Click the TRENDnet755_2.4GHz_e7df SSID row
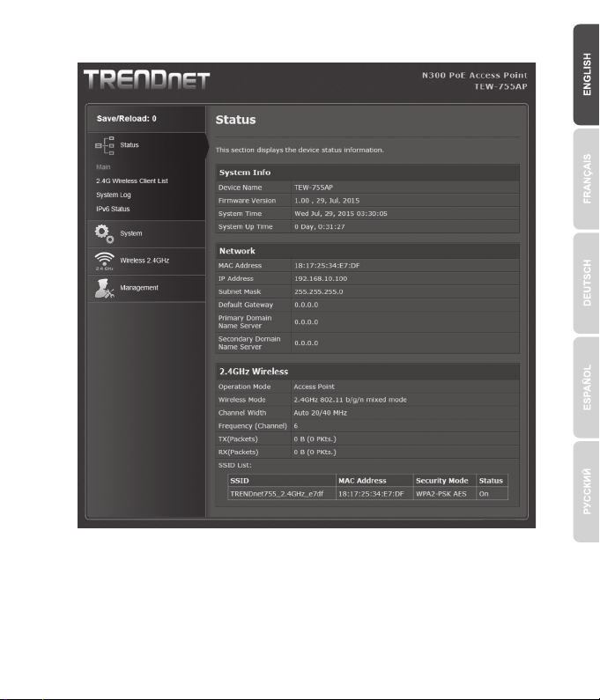 (280, 494)
